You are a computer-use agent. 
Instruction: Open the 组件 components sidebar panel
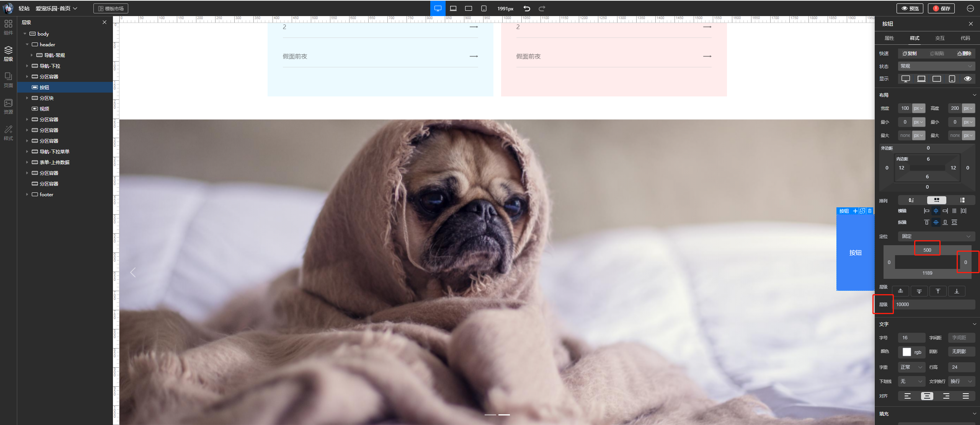[x=8, y=27]
